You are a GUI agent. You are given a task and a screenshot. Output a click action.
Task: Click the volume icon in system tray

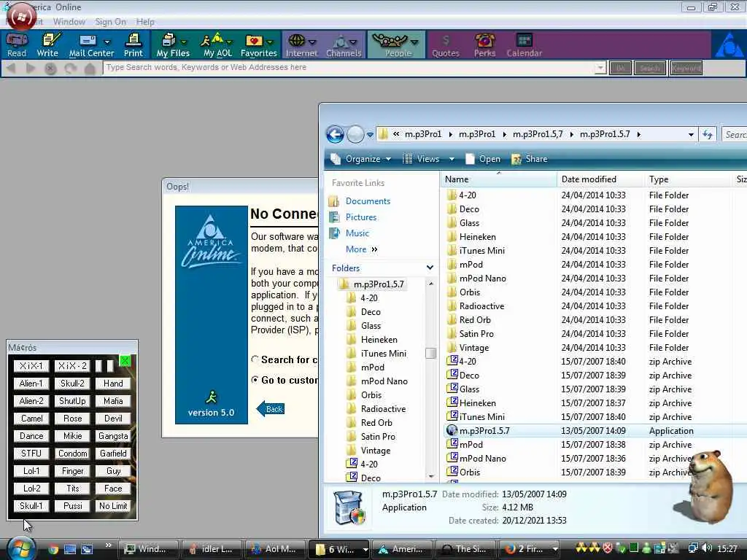[707, 548]
